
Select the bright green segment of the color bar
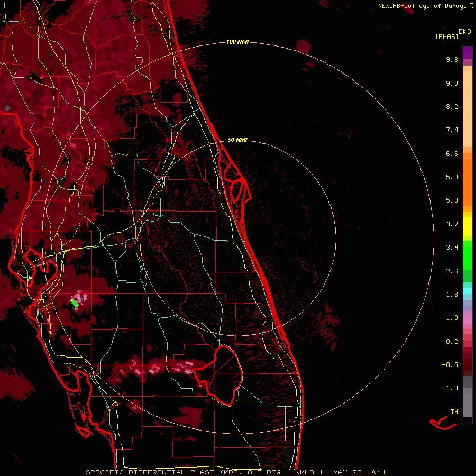467,255
